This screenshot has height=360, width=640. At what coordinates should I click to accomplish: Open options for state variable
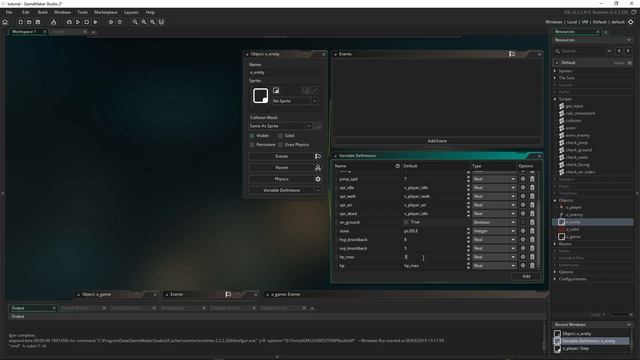click(523, 231)
